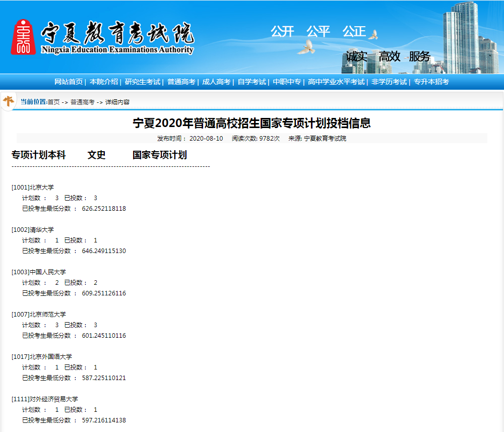504x432 pixels.
Task: Click the read count 9782次
Action: coord(269,139)
